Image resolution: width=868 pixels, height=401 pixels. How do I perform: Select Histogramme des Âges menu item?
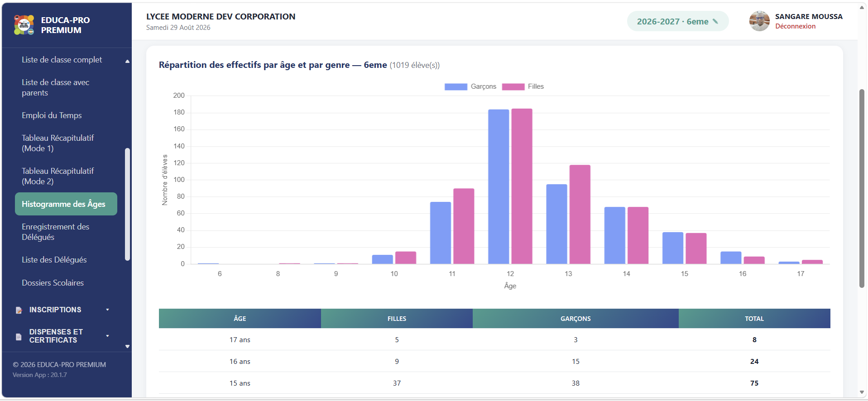[66, 204]
